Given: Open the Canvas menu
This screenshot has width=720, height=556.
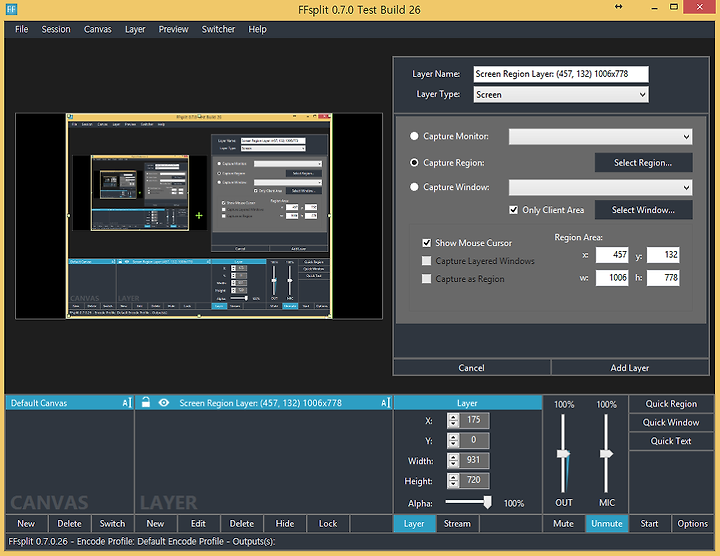Looking at the screenshot, I should click(98, 29).
